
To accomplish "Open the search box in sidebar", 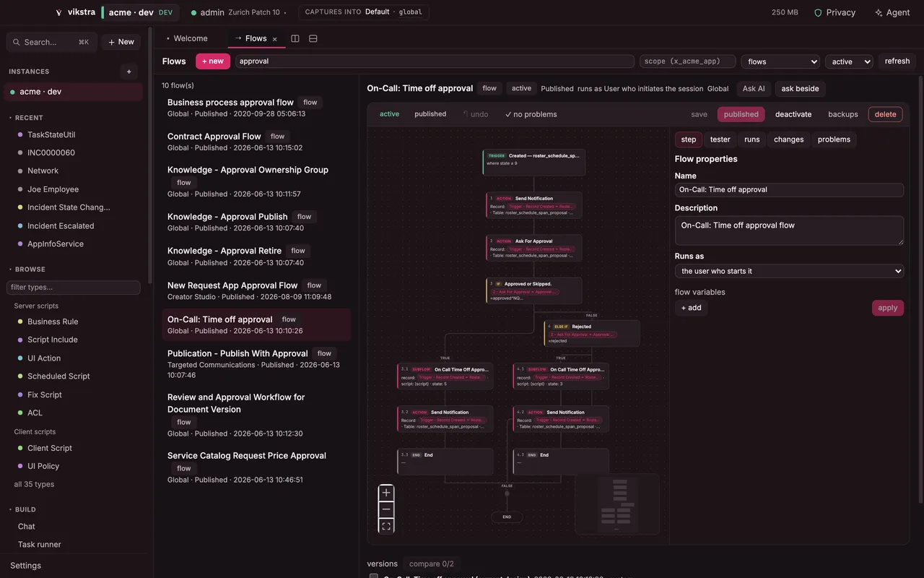I will point(52,42).
